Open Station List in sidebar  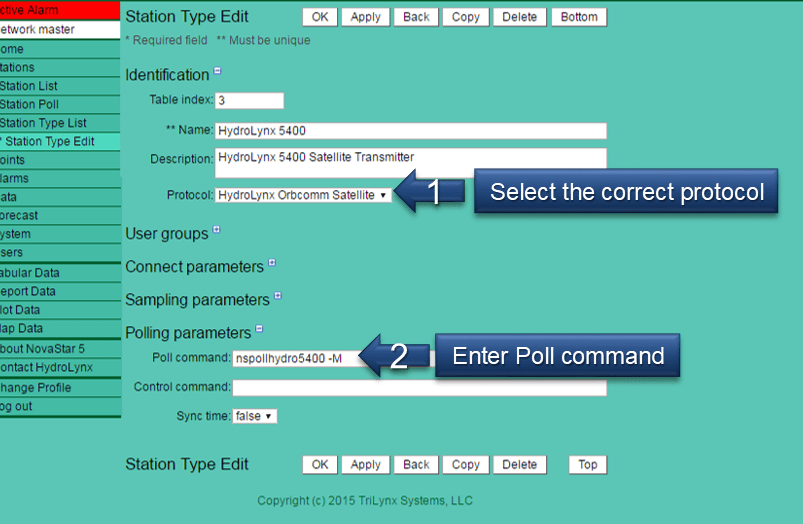[30, 86]
